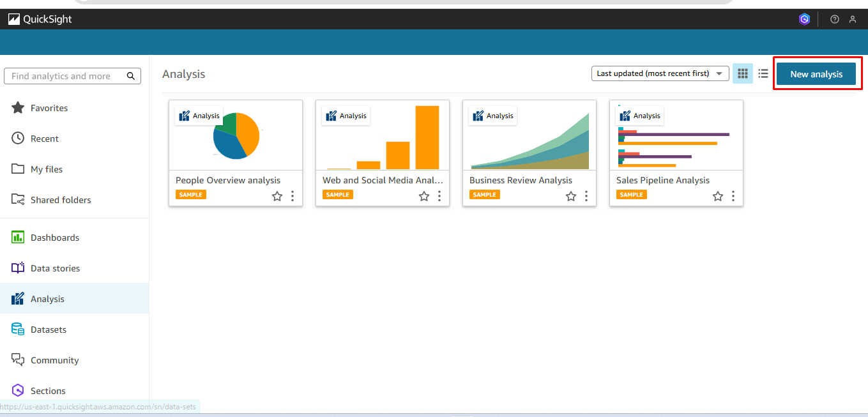The height and width of the screenshot is (417, 868).
Task: Favorite the People Overview analysis star
Action: click(277, 196)
